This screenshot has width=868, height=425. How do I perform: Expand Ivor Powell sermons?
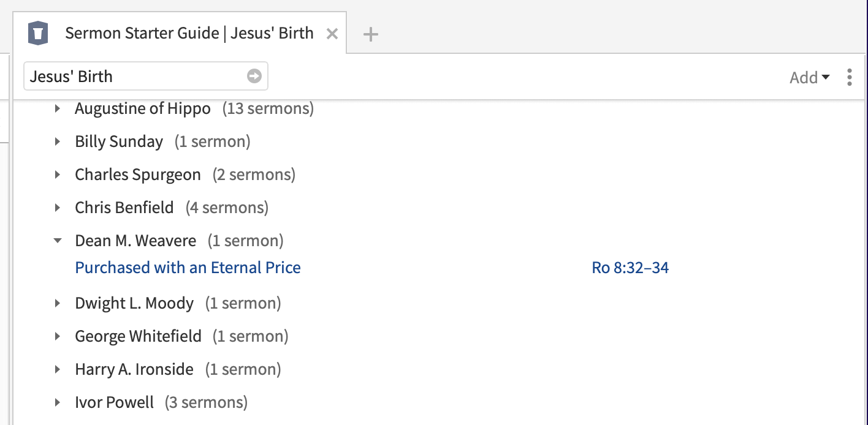[x=58, y=402]
